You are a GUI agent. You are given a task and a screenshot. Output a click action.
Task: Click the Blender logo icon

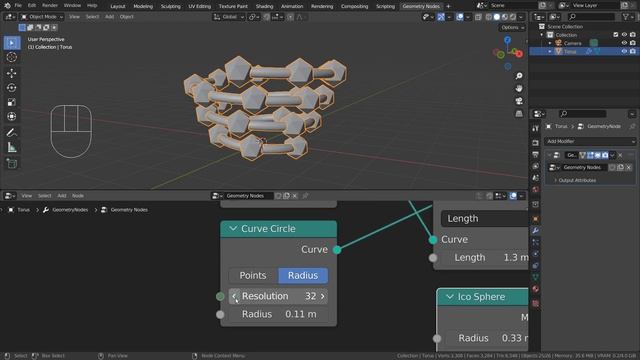pyautogui.click(x=7, y=6)
